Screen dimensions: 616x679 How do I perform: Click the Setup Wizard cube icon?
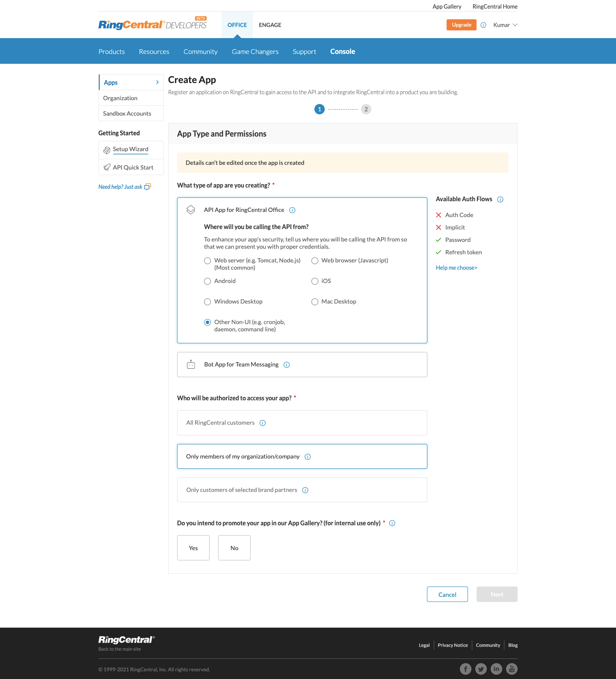pos(107,150)
